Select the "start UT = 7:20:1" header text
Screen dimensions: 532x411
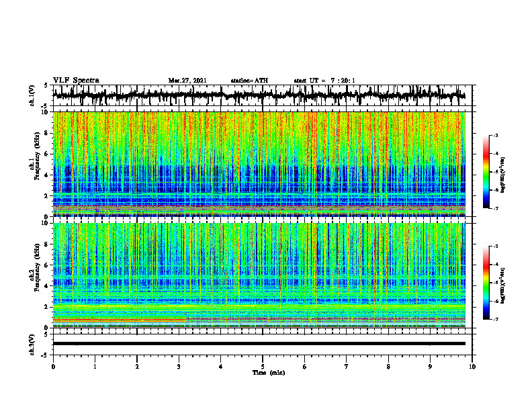pos(324,81)
